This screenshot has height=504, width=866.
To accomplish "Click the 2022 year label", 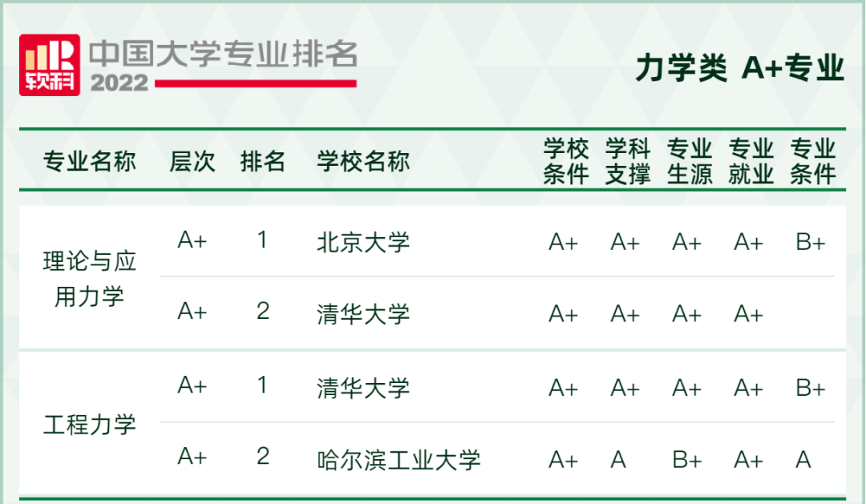I will [119, 83].
